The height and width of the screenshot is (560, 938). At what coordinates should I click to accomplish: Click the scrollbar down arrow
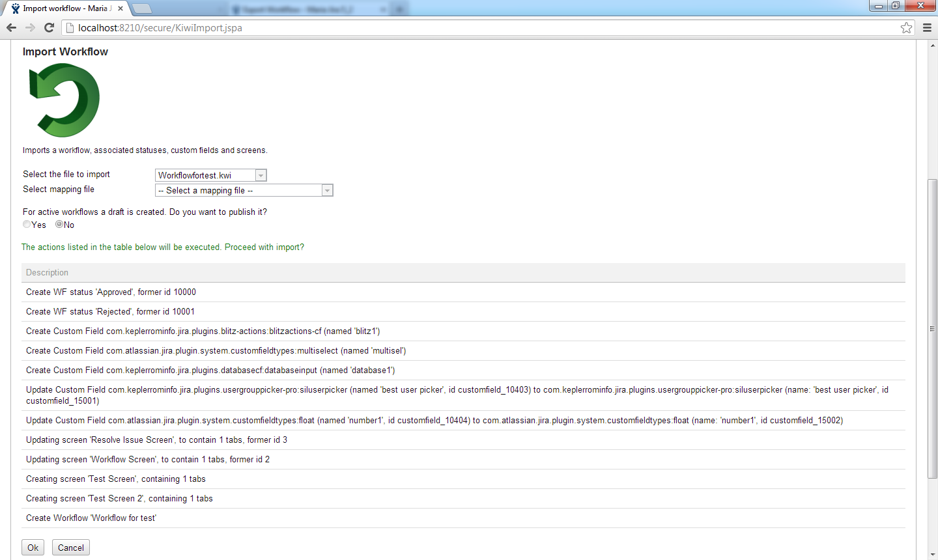[x=932, y=555]
